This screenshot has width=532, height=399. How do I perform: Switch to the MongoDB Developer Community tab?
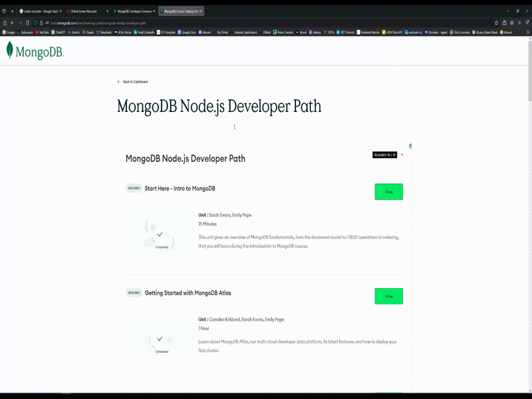coord(132,11)
